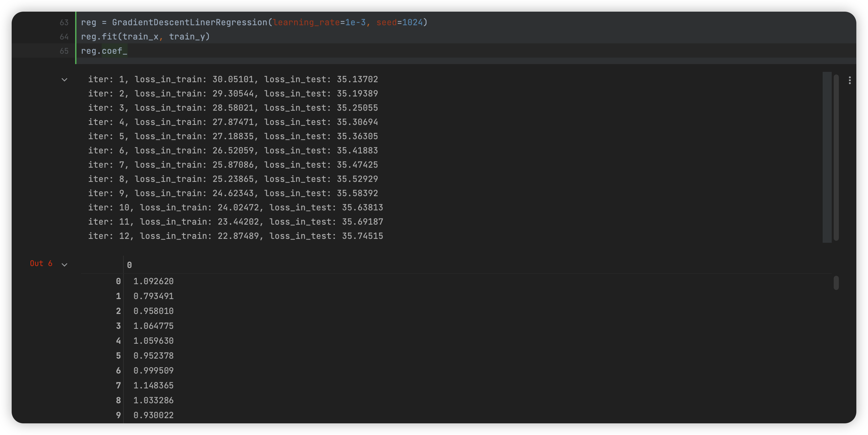Image resolution: width=868 pixels, height=435 pixels.
Task: Click output line iter: 2
Action: click(x=233, y=94)
